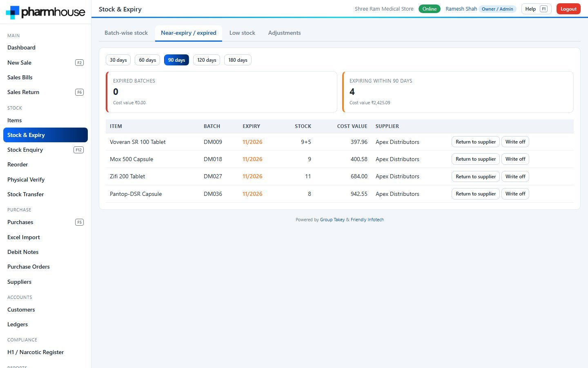Open Sales Return page
588x368 pixels.
[45, 92]
